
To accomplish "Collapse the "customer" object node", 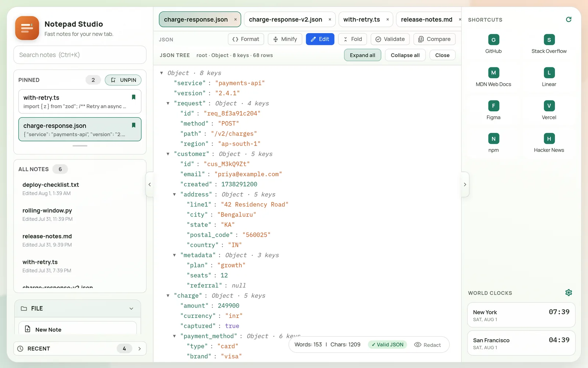I will click(168, 154).
